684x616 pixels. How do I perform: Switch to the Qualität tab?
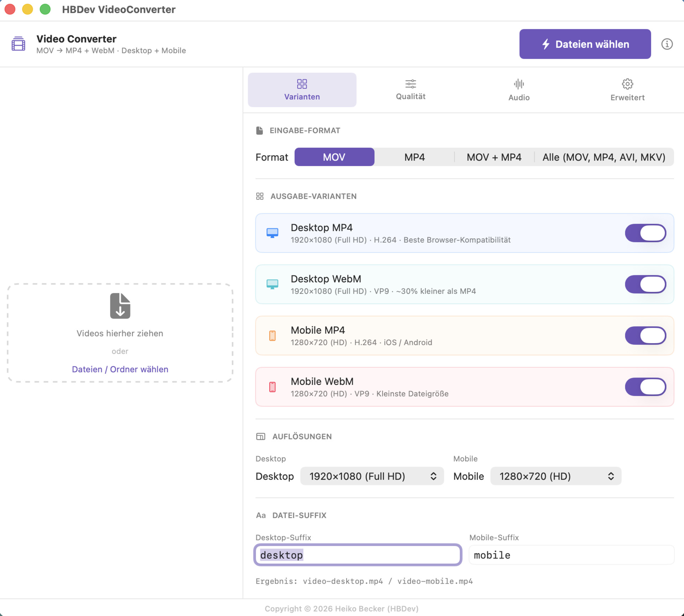[410, 90]
